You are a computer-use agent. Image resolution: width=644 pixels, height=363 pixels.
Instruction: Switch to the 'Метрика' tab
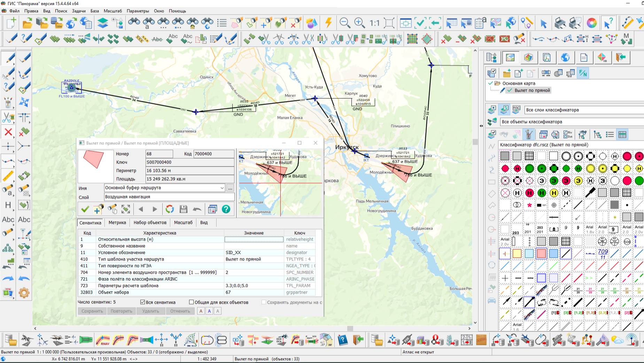coord(117,222)
